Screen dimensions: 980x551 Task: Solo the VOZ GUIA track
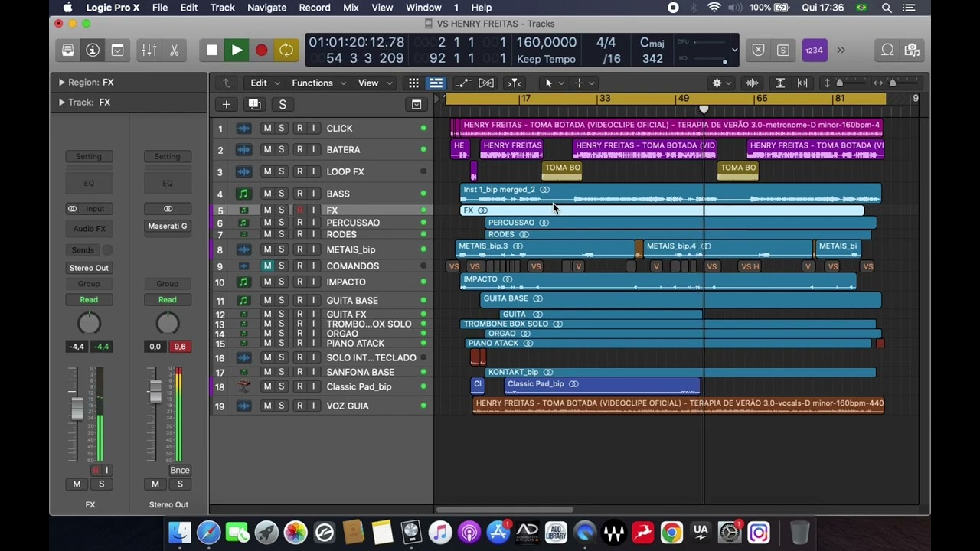[x=281, y=406]
